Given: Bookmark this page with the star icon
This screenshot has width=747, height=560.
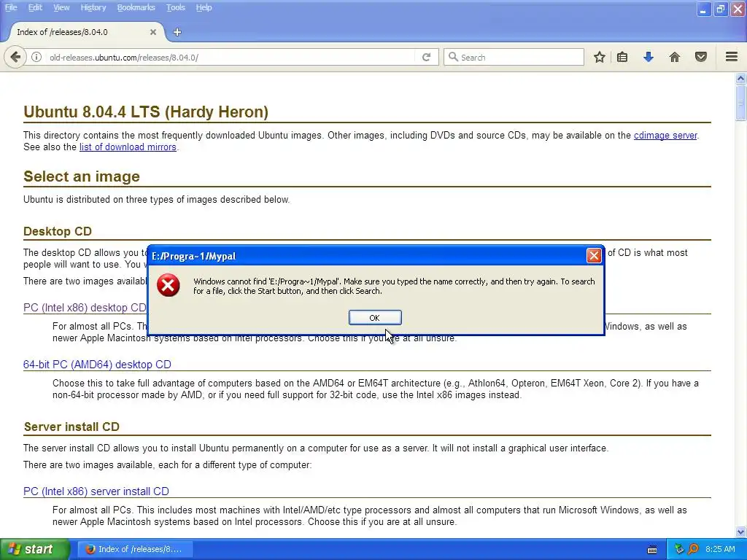Looking at the screenshot, I should tap(600, 57).
